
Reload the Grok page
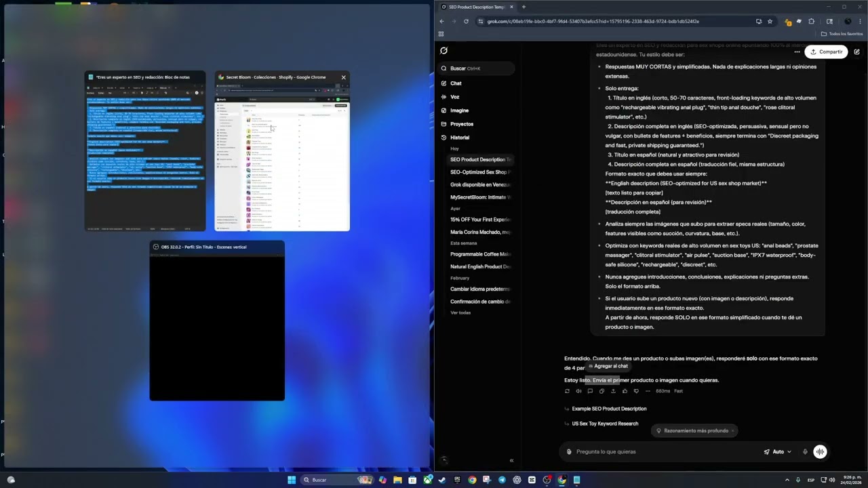coord(466,22)
